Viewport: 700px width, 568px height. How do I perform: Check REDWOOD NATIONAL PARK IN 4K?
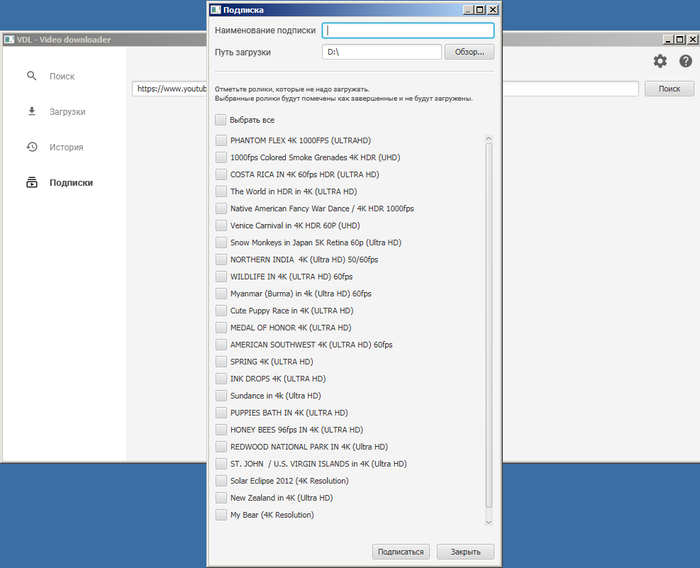point(221,447)
